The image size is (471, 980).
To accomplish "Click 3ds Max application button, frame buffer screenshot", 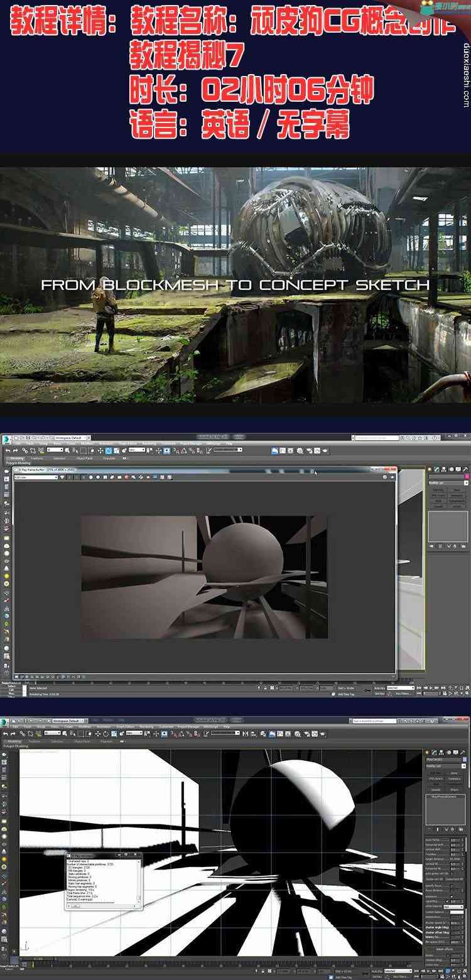I will (x=5, y=438).
